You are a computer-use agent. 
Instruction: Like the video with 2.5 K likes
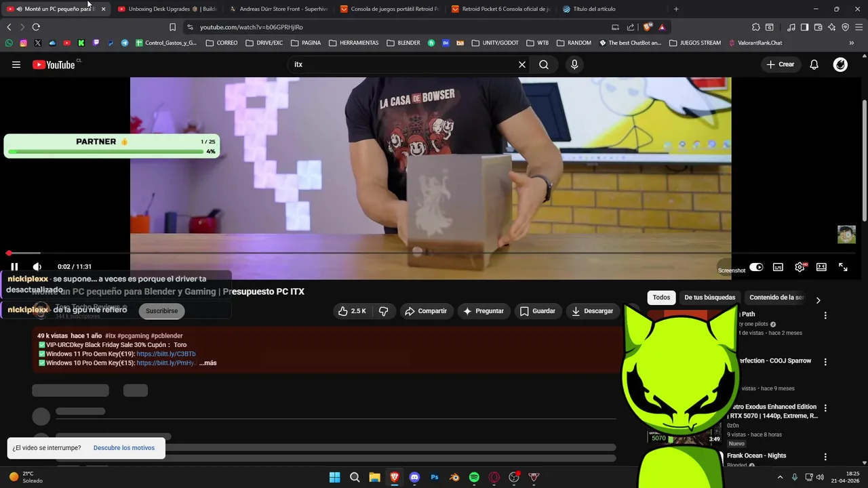point(352,311)
